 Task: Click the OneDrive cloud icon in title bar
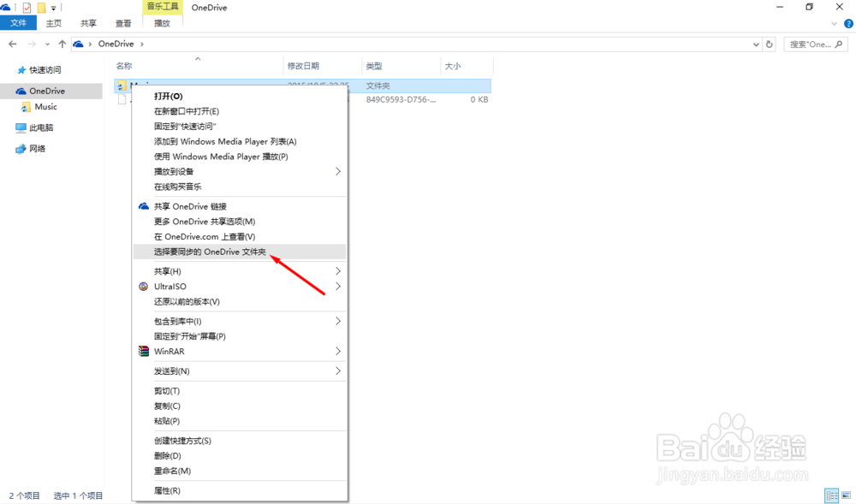(x=5, y=7)
